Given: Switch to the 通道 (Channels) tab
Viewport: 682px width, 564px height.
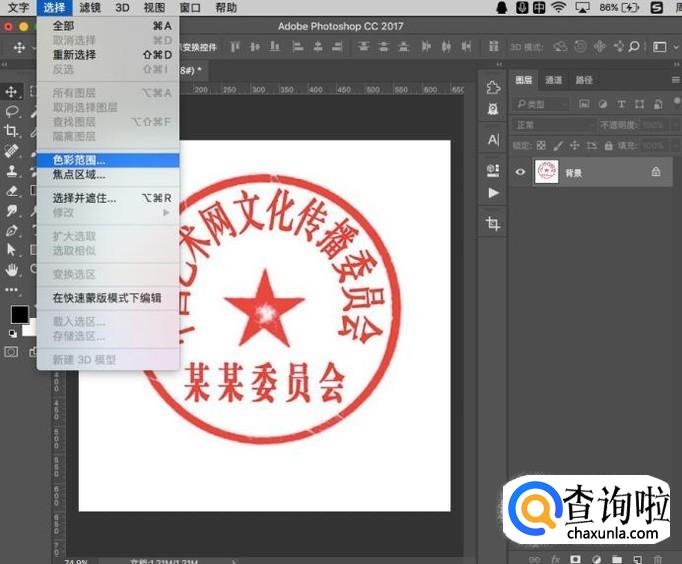Looking at the screenshot, I should [x=554, y=80].
